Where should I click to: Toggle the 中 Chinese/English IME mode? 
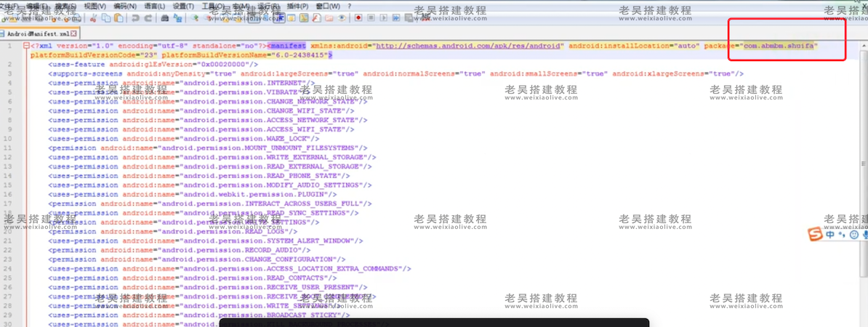[829, 235]
